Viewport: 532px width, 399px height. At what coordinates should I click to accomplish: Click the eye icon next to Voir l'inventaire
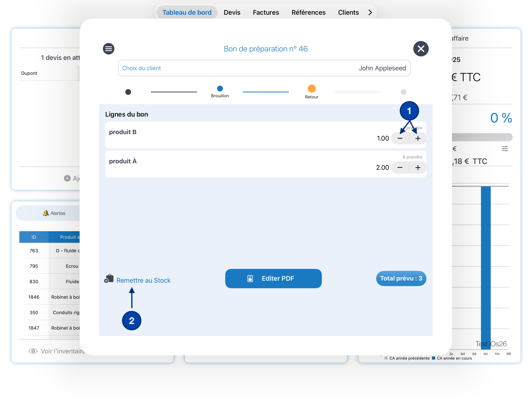tap(33, 351)
